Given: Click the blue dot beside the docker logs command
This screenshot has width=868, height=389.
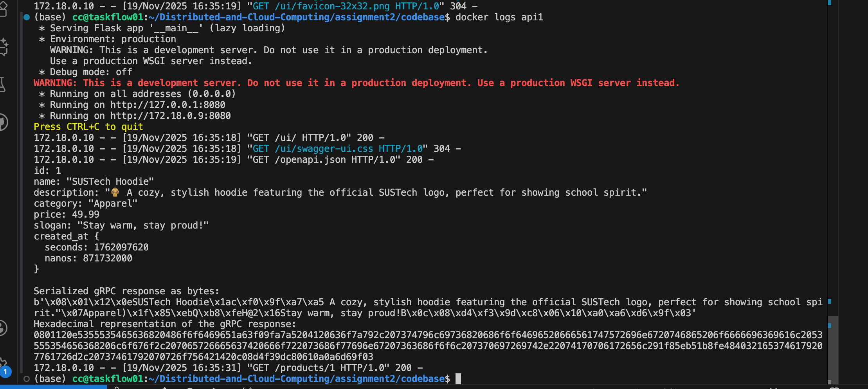Looking at the screenshot, I should point(27,17).
